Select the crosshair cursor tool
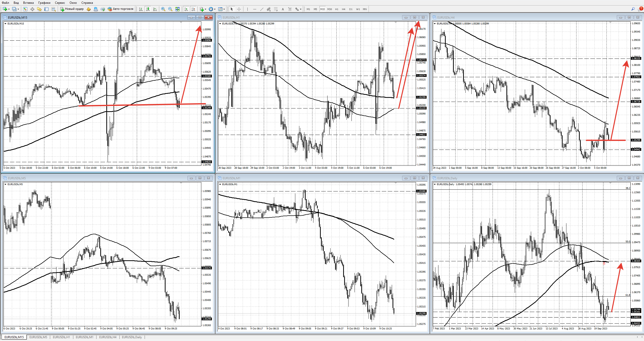The width and height of the screenshot is (644, 341). pos(239,9)
